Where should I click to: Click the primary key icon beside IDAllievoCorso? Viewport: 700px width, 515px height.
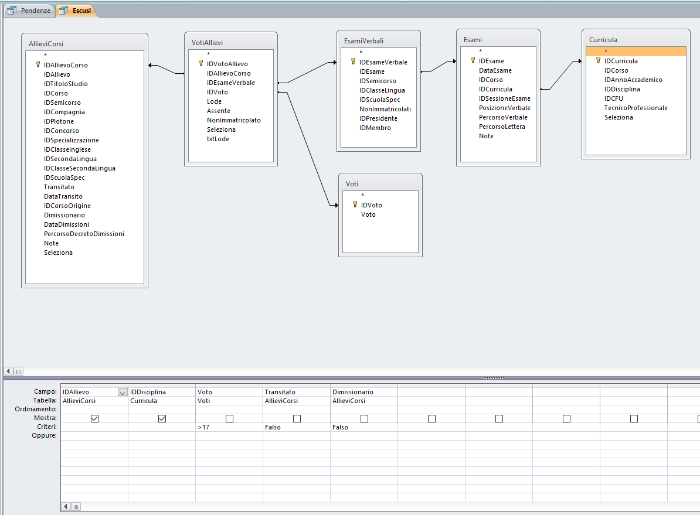37,65
